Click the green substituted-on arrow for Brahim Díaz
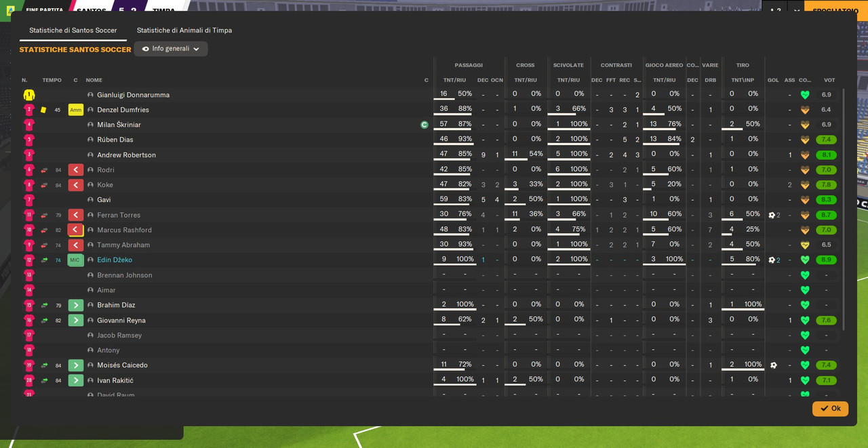The width and height of the screenshot is (868, 448). pyautogui.click(x=75, y=305)
